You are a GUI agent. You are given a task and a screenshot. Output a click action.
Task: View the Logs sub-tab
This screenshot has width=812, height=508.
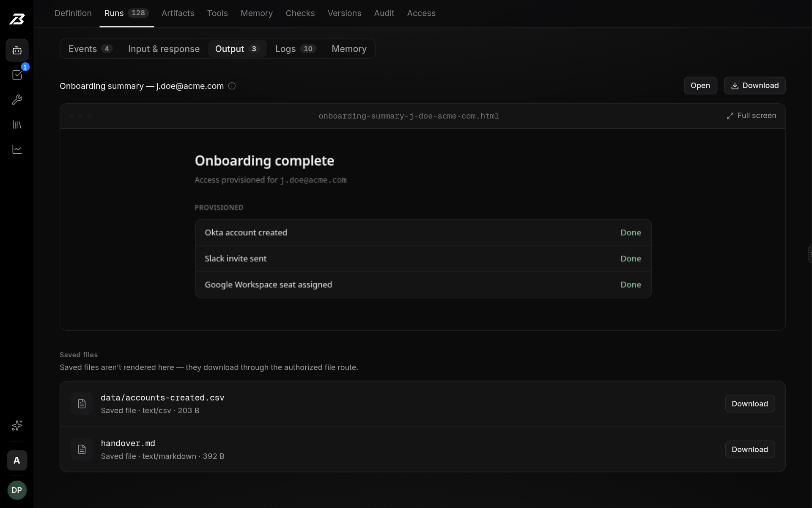point(296,49)
